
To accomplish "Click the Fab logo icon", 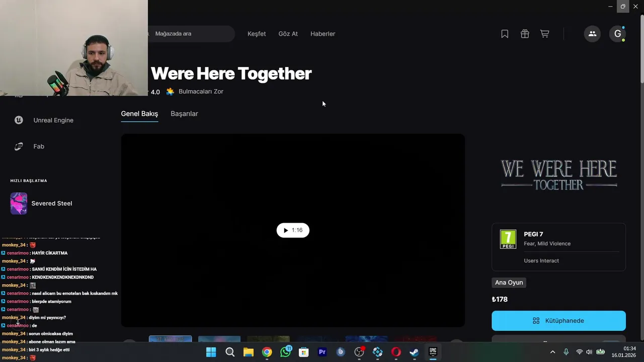I will (19, 146).
